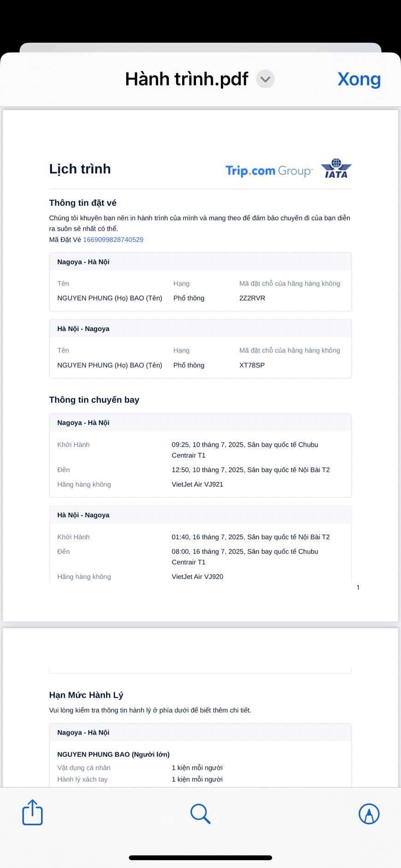Viewport: 401px width, 868px height.
Task: Open booking number link 1669099828740529
Action: [x=113, y=240]
